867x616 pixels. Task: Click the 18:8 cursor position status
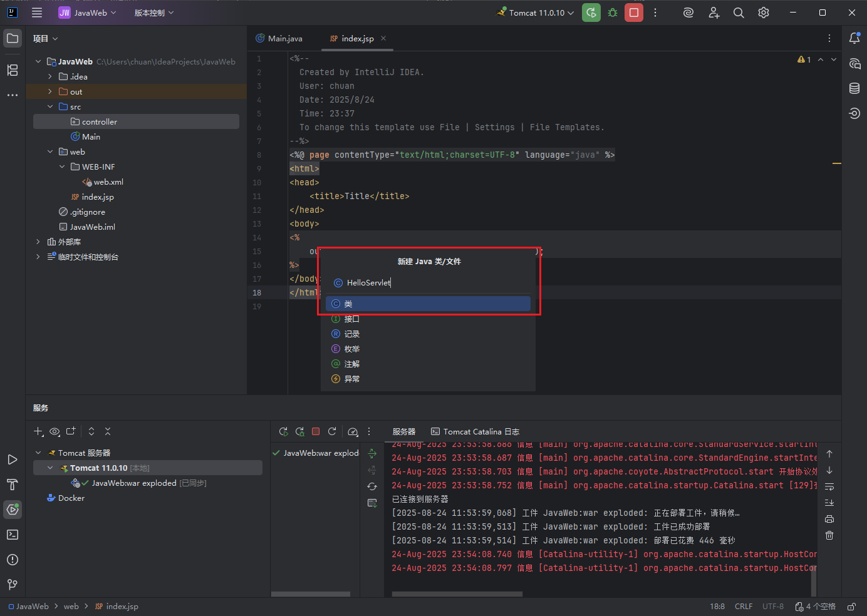click(x=717, y=607)
